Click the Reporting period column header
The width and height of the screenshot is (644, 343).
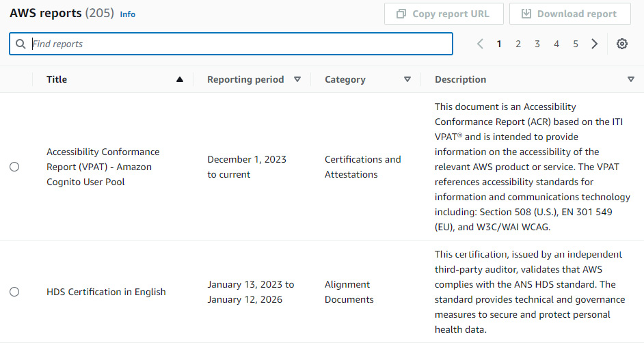[x=245, y=79]
